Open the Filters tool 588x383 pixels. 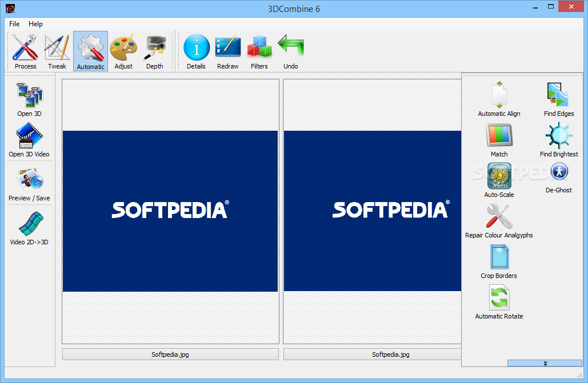[x=259, y=51]
